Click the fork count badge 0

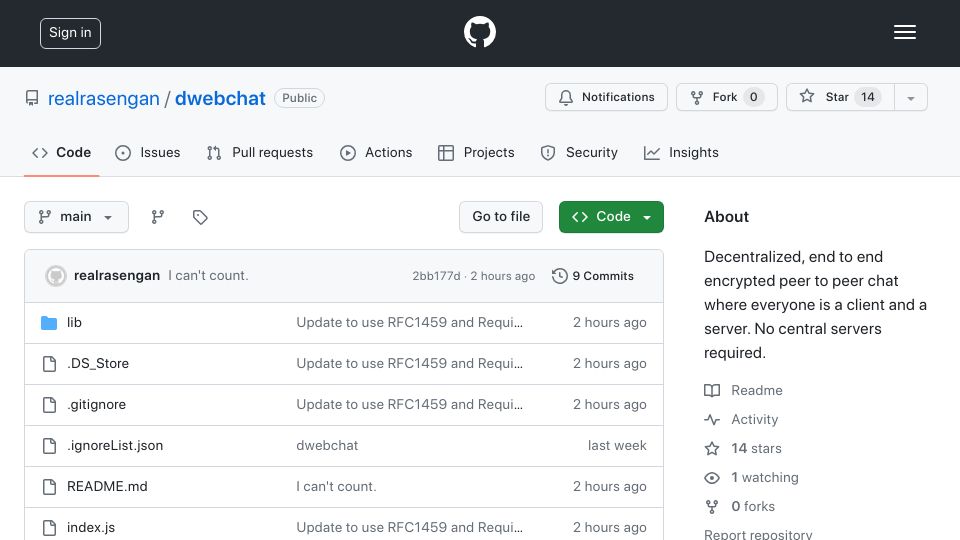tap(754, 97)
